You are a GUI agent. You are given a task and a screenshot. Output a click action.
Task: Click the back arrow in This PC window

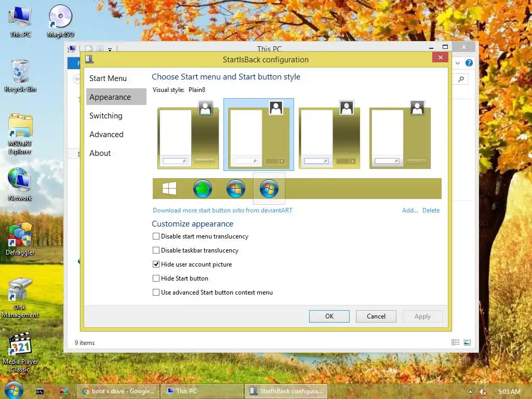(77, 79)
